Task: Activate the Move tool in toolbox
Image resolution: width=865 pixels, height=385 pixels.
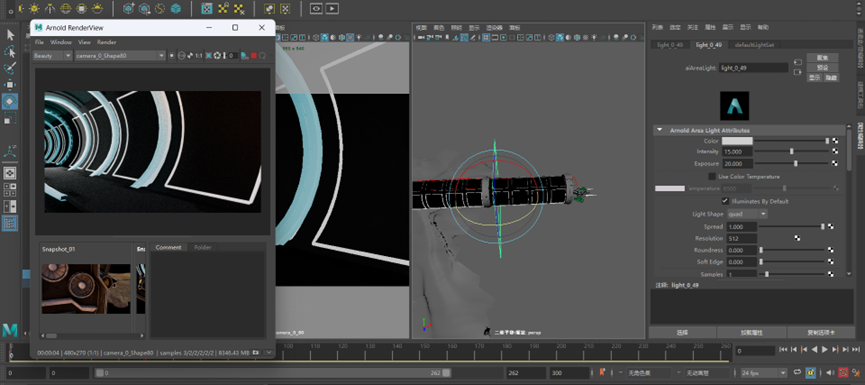Action: click(10, 84)
